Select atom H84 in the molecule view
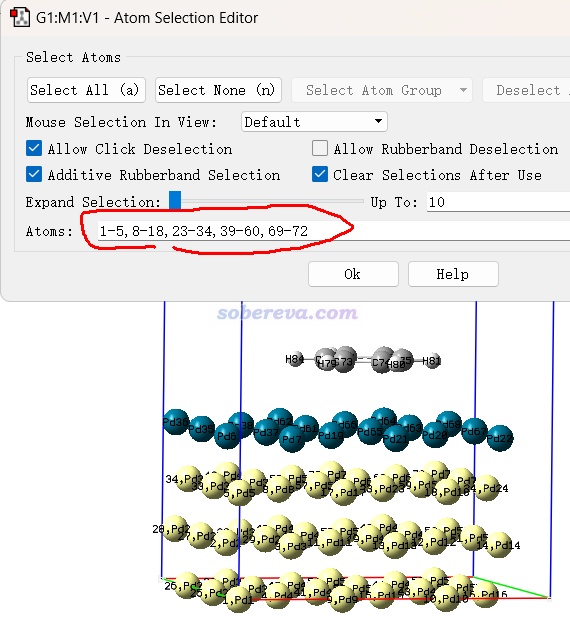570x628 pixels. tap(295, 359)
